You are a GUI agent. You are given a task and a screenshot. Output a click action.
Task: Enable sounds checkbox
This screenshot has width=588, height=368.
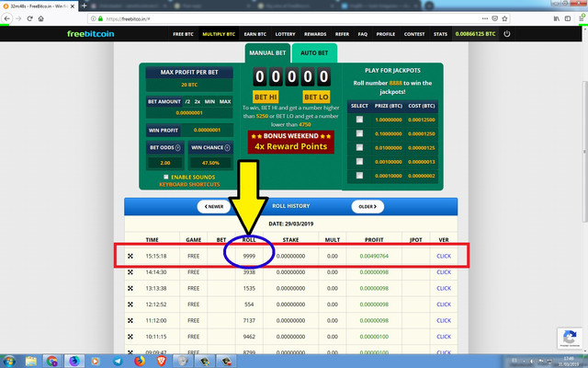click(165, 177)
